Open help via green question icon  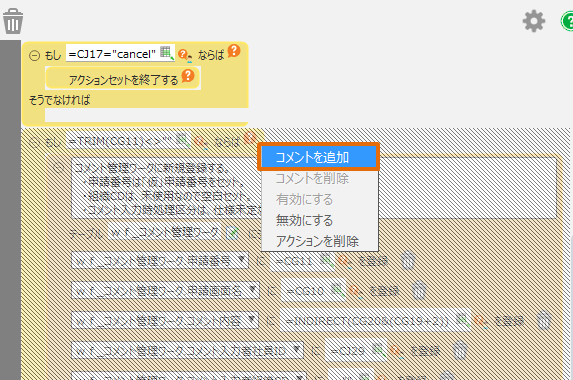(x=567, y=22)
